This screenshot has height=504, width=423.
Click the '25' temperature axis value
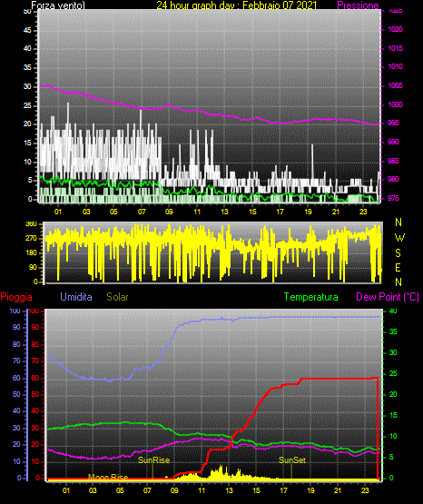coord(393,373)
